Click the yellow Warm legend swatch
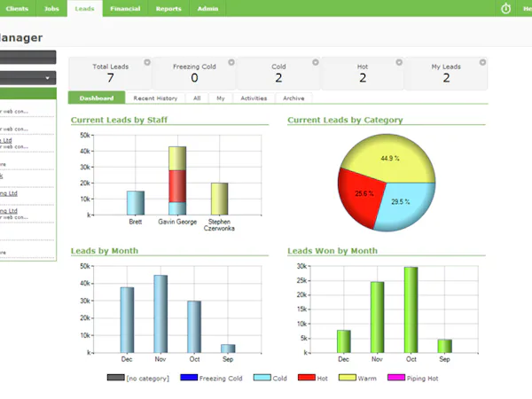 [348, 378]
